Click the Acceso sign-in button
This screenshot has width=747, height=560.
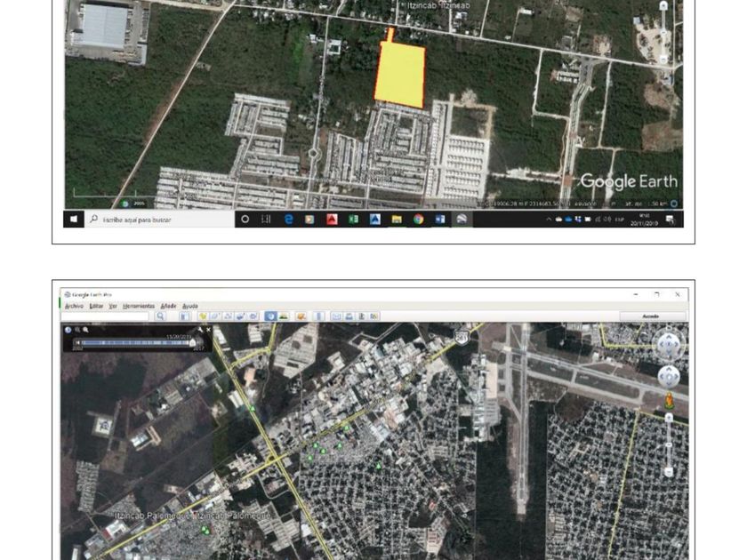(653, 316)
